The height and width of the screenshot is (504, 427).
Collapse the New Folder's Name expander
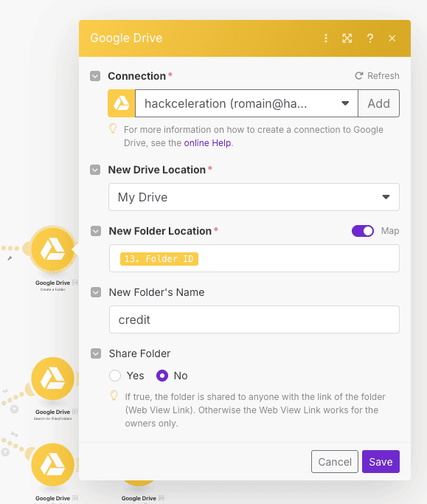(96, 292)
